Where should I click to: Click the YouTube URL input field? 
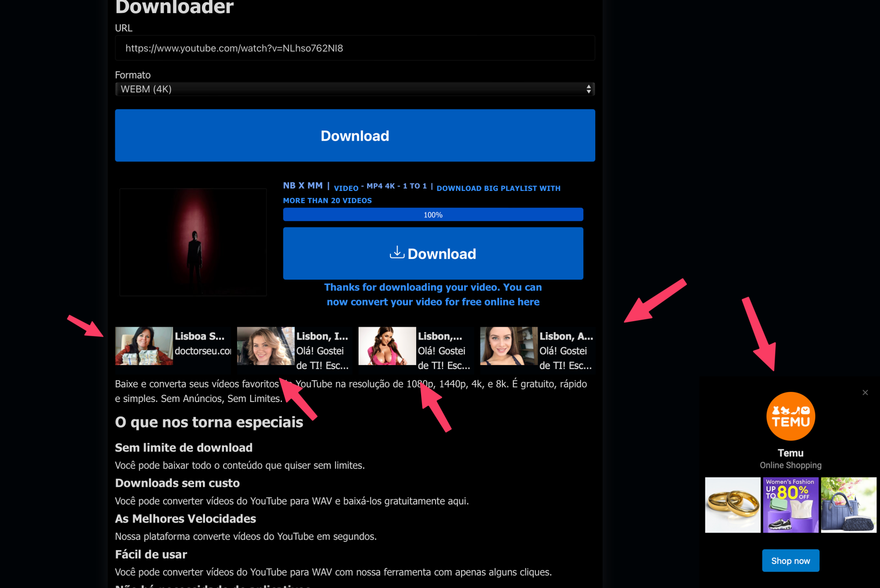pyautogui.click(x=354, y=48)
